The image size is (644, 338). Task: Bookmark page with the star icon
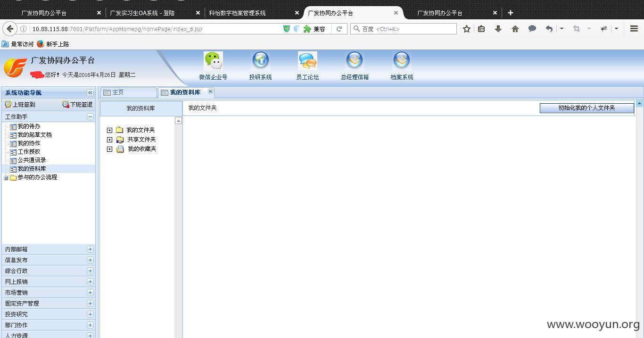466,29
